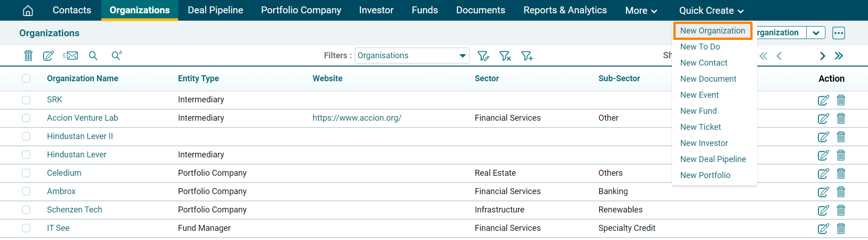
Task: Edit the Celedium organization row
Action: [823, 173]
